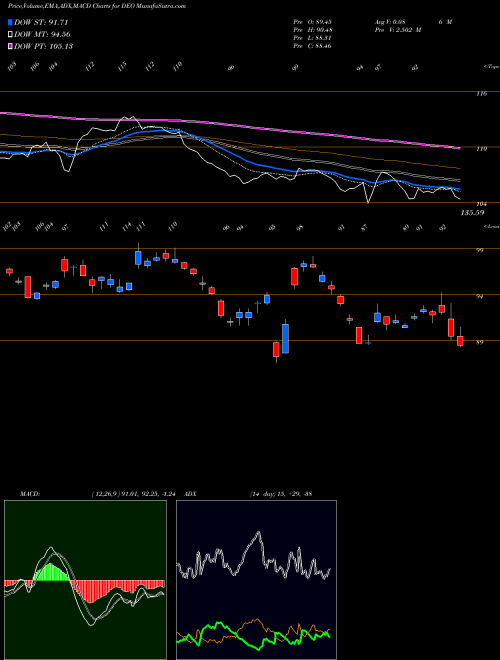Screen dimensions: 500x660
Task: Click the magenta long-term EMA line end
Action: coord(458,148)
